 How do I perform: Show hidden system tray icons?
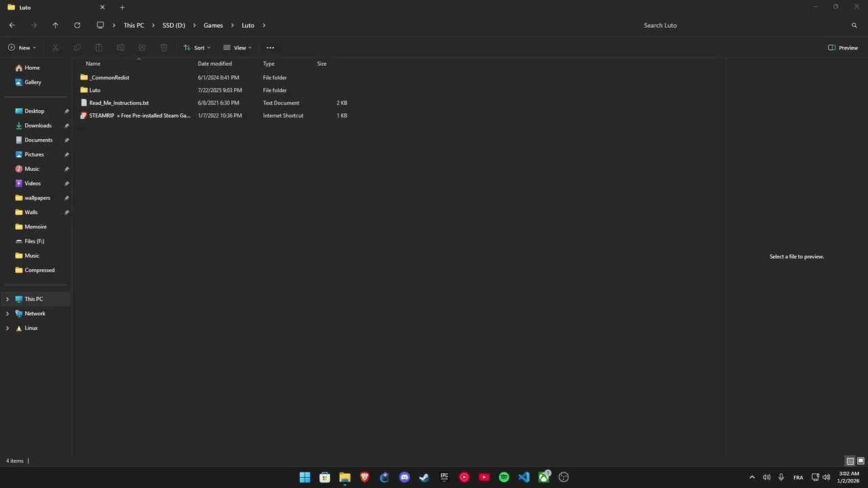point(752,477)
